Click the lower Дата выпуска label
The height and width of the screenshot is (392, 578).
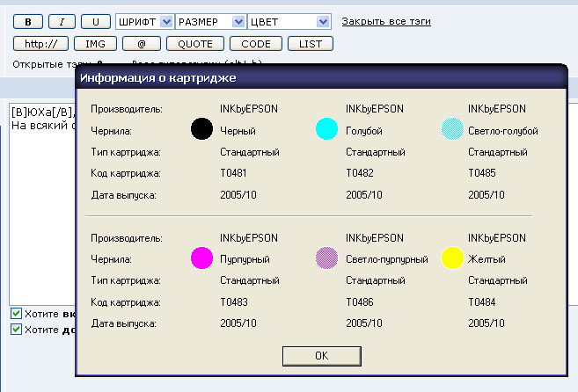tap(123, 323)
